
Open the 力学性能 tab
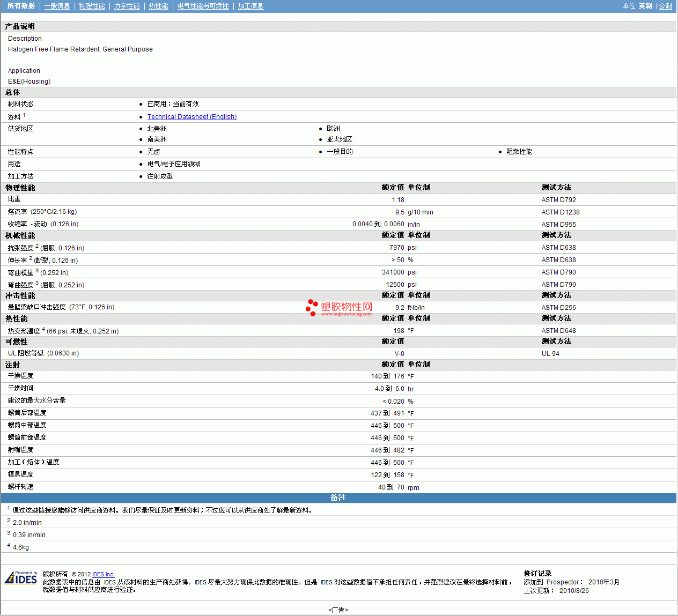coord(127,6)
